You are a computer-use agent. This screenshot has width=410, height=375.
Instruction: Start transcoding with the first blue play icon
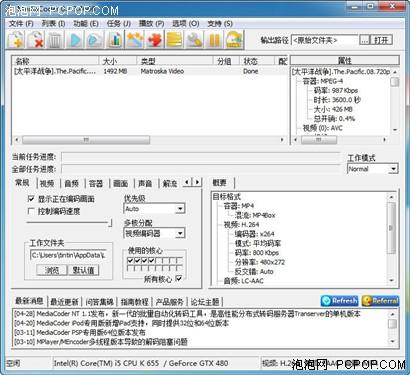[x=75, y=40]
